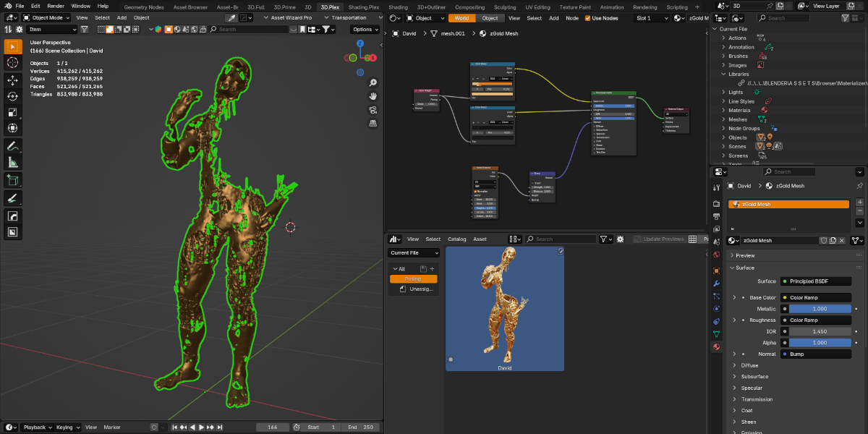This screenshot has height=434, width=868.
Task: Toggle auto keying record button in timeline
Action: pos(153,427)
